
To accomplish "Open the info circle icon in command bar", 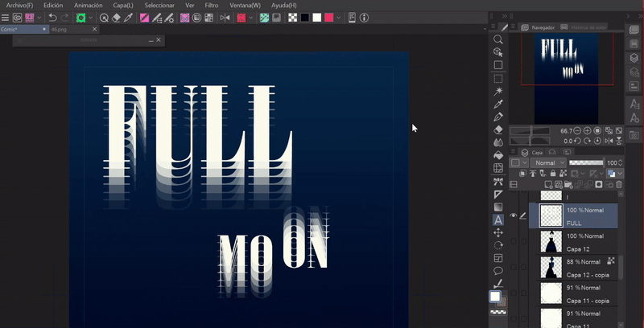I will pos(364,18).
